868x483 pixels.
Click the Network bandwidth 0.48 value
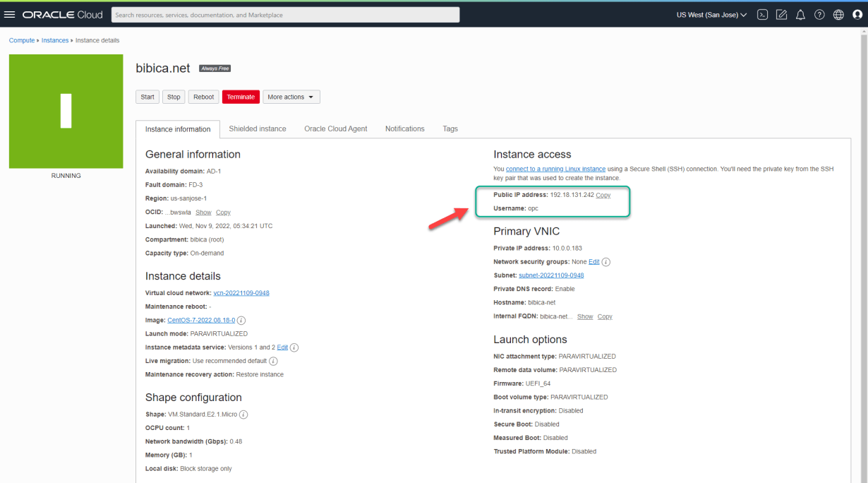coord(236,441)
